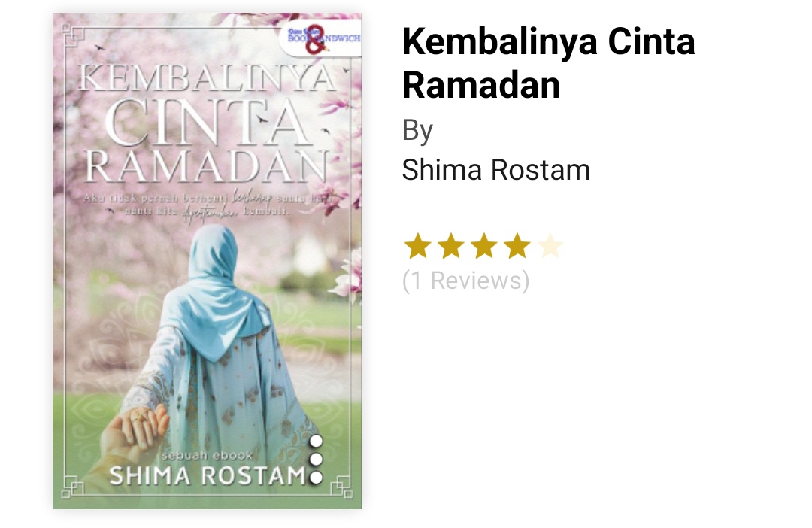The width and height of the screenshot is (812, 528).
Task: Click the 'By' label above author name
Action: point(417,131)
